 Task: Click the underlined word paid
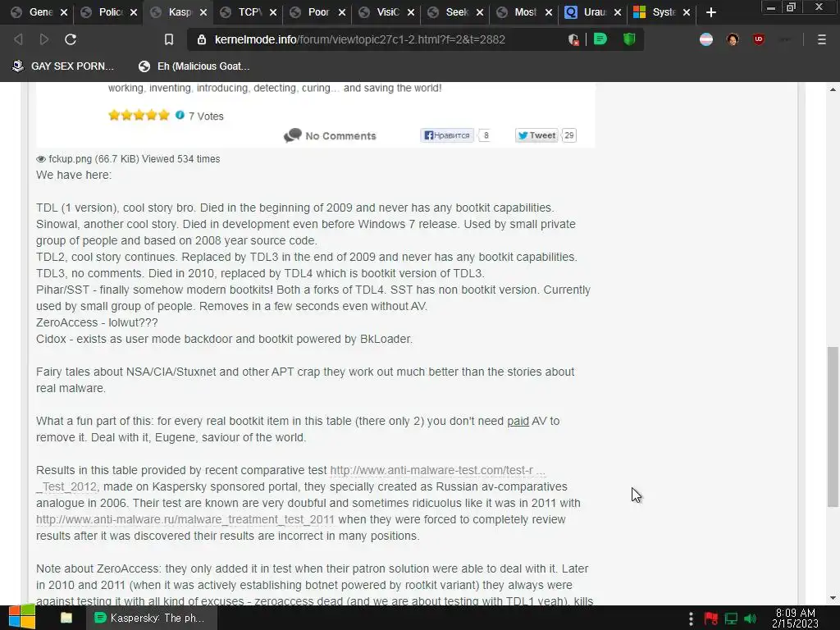518,421
